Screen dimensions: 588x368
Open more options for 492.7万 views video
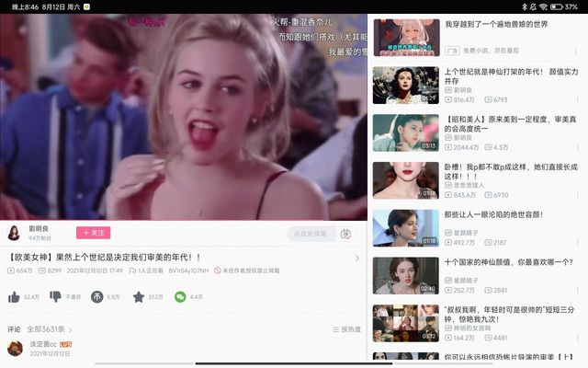(x=577, y=243)
